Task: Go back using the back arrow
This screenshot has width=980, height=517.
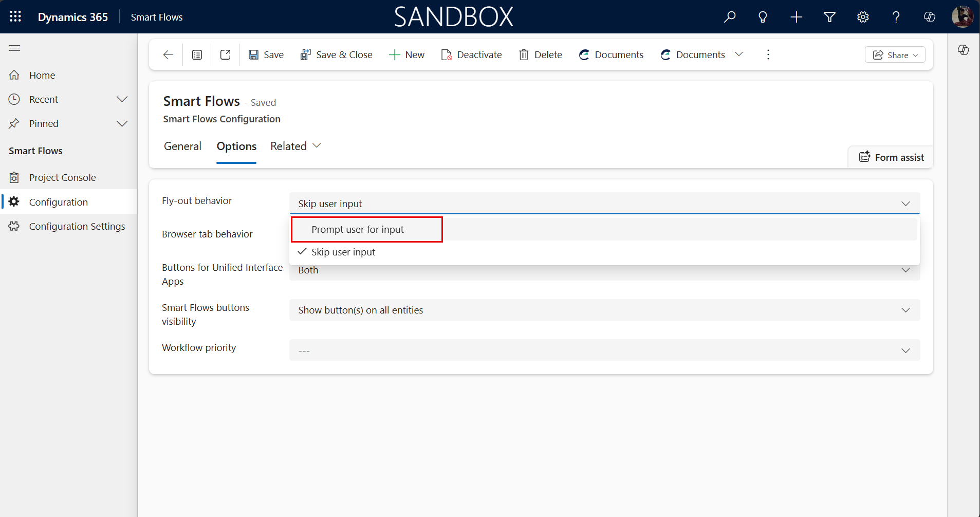Action: point(168,54)
